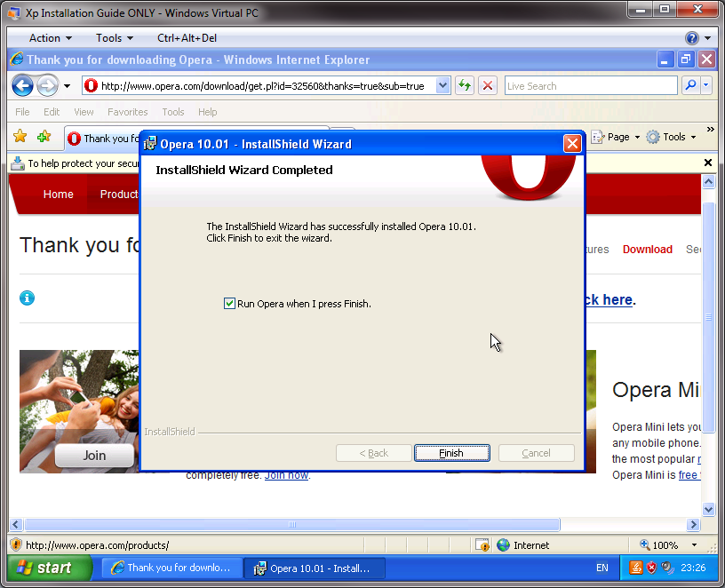This screenshot has width=725, height=588.
Task: Open the IE Help menu
Action: [208, 112]
